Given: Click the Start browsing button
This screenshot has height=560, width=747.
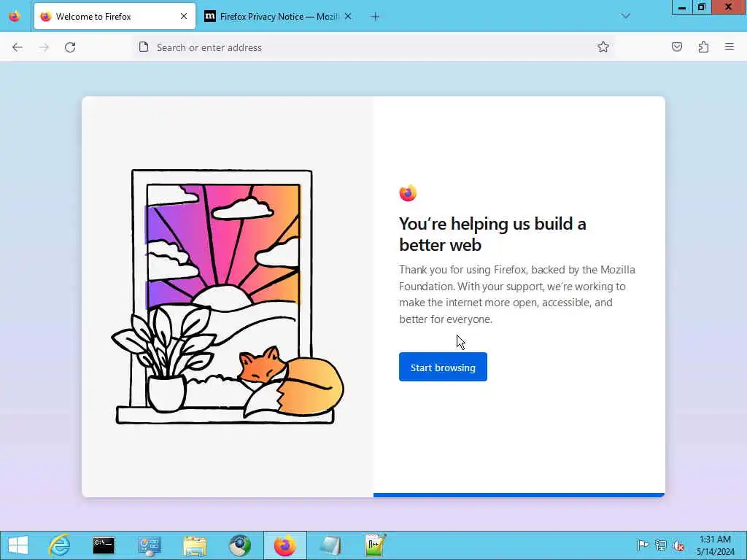Looking at the screenshot, I should [x=443, y=367].
